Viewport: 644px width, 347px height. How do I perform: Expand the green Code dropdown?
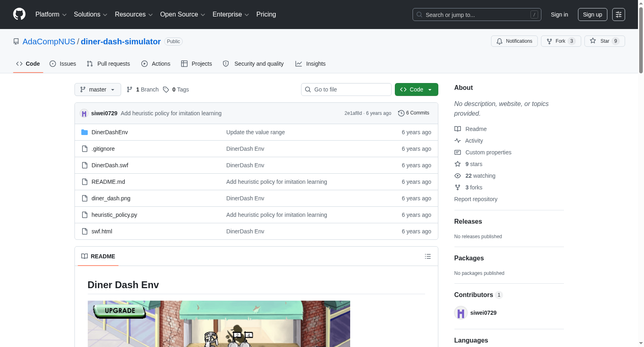pos(416,89)
